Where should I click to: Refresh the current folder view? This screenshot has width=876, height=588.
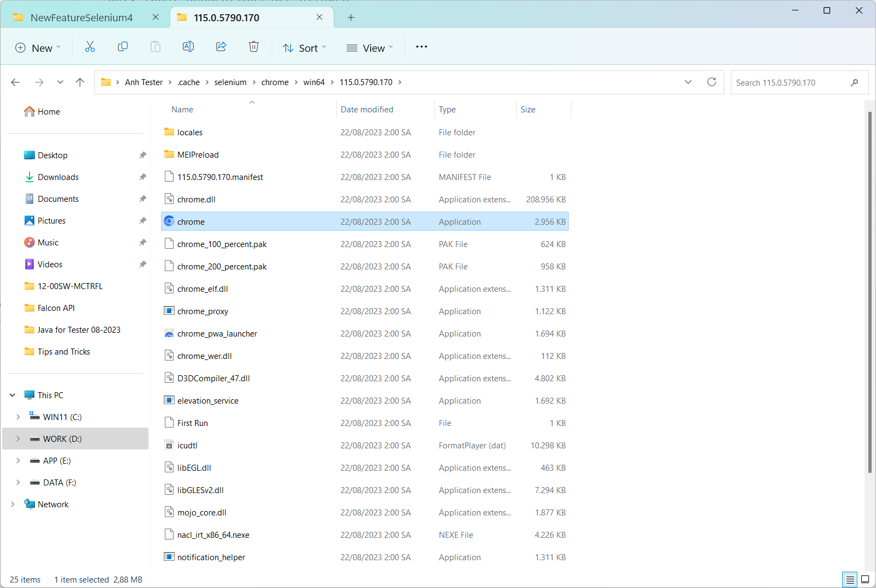tap(712, 82)
